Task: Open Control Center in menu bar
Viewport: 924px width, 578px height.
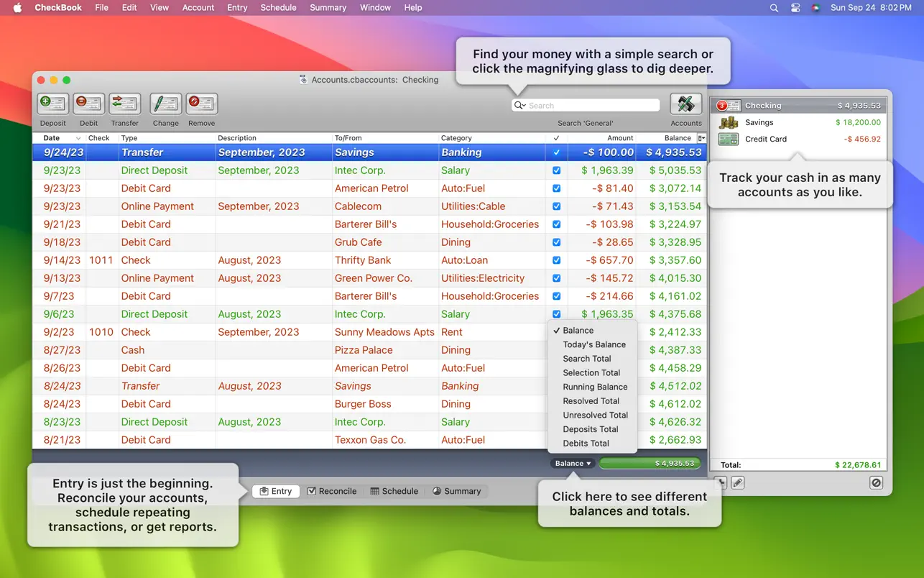Action: click(x=795, y=8)
